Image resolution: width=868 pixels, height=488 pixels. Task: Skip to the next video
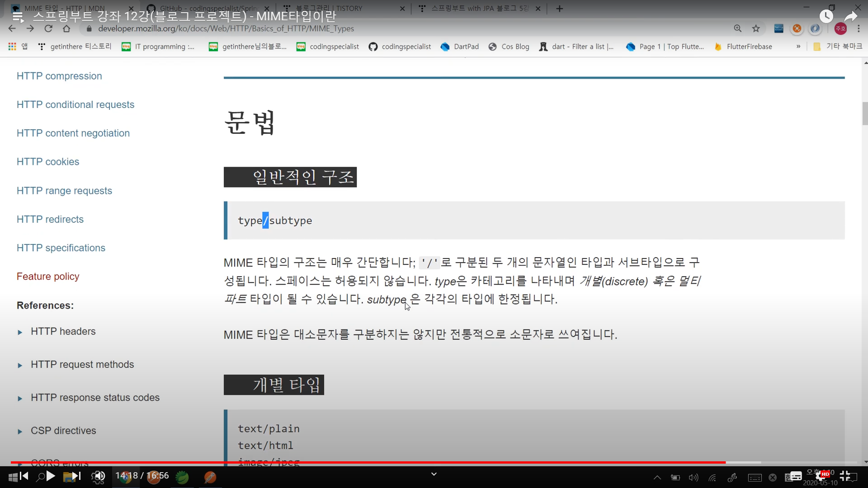click(x=76, y=476)
